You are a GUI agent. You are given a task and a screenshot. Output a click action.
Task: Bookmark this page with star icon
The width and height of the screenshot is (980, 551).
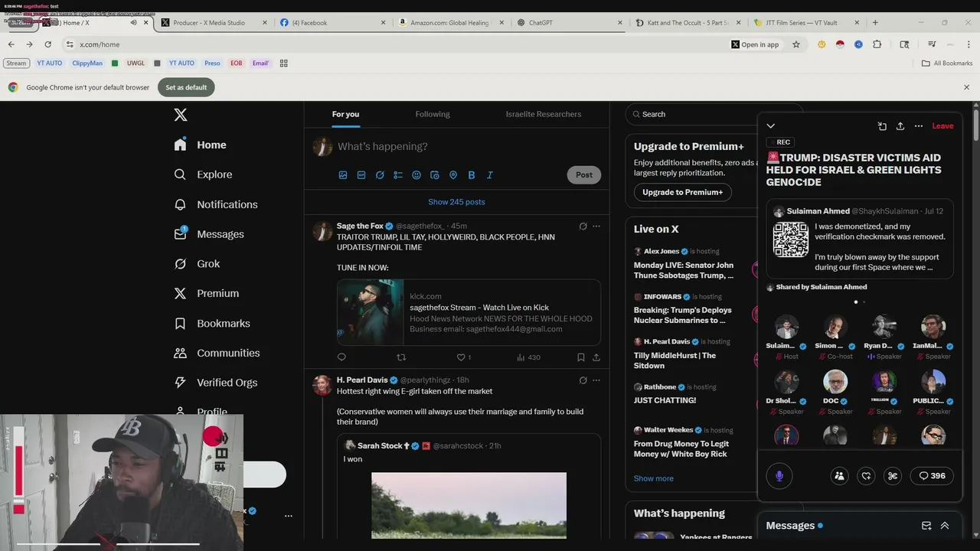796,44
